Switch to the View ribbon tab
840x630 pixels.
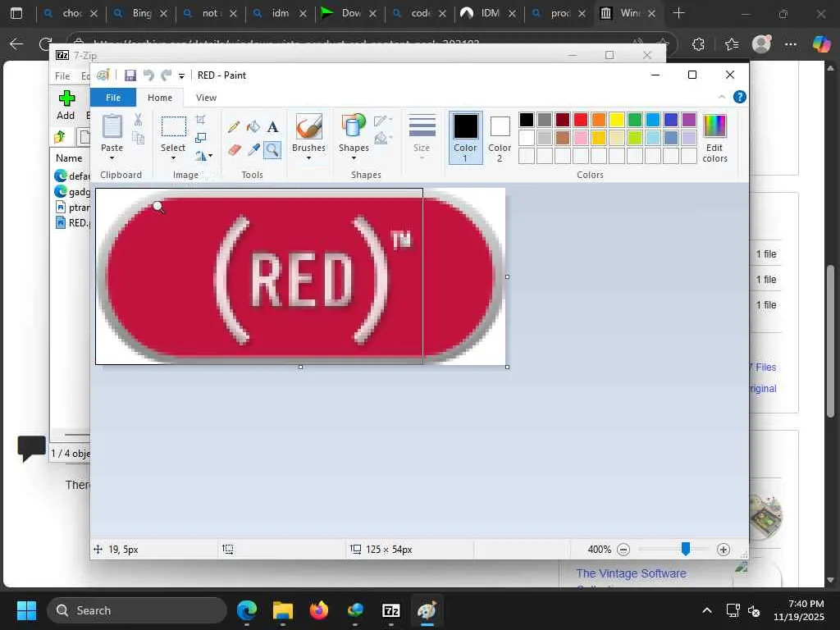tap(206, 98)
